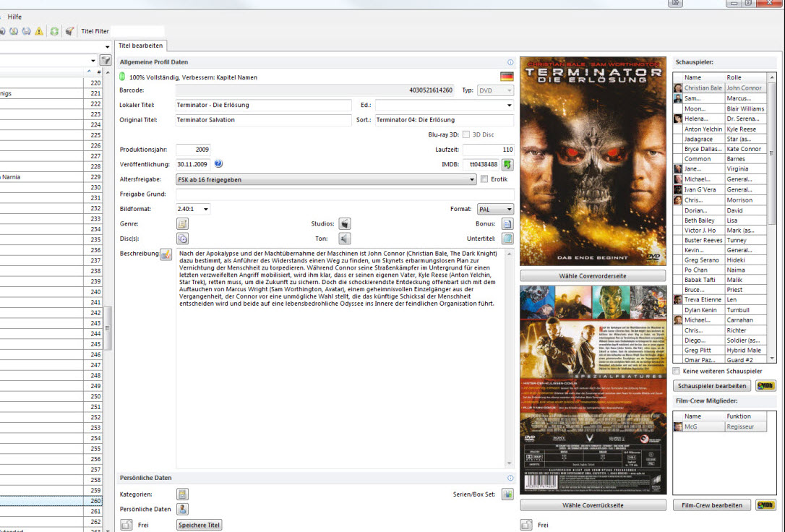Click the padlock icon below Wähle Coverrückseite

click(526, 525)
